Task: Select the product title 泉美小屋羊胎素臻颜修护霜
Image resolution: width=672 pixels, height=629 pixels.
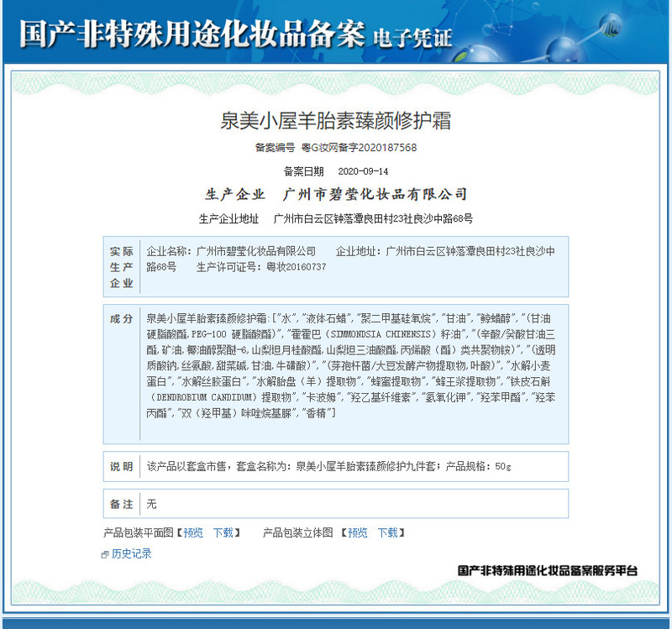Action: (x=335, y=121)
